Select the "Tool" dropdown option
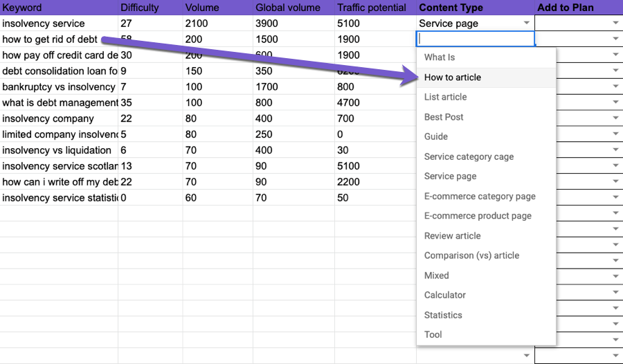 click(x=433, y=334)
